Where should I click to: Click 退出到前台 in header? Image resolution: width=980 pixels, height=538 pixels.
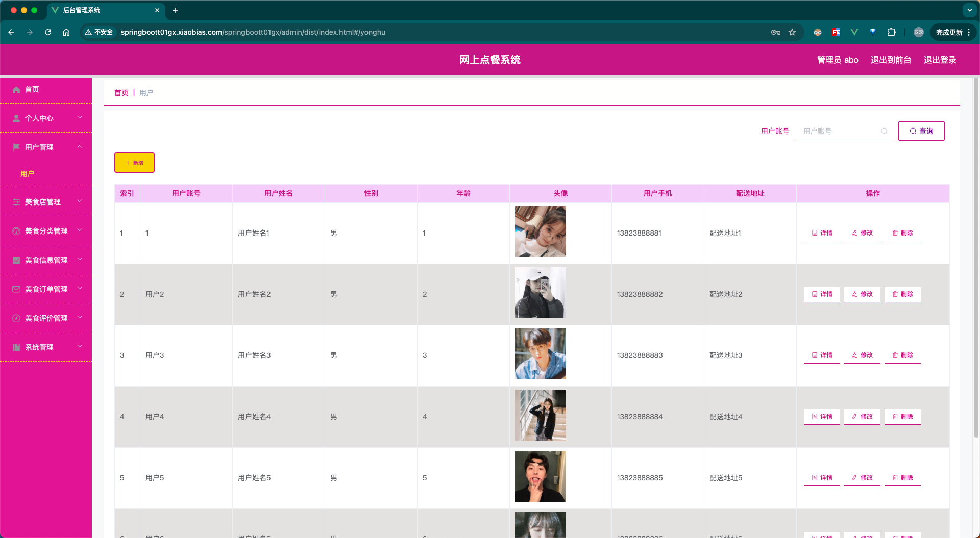[891, 60]
